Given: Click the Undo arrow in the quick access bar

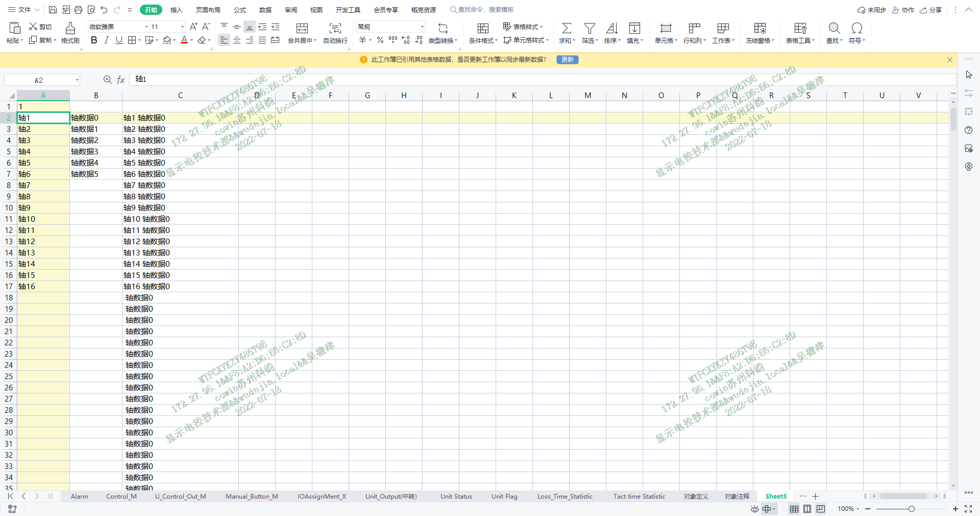Looking at the screenshot, I should [x=104, y=10].
